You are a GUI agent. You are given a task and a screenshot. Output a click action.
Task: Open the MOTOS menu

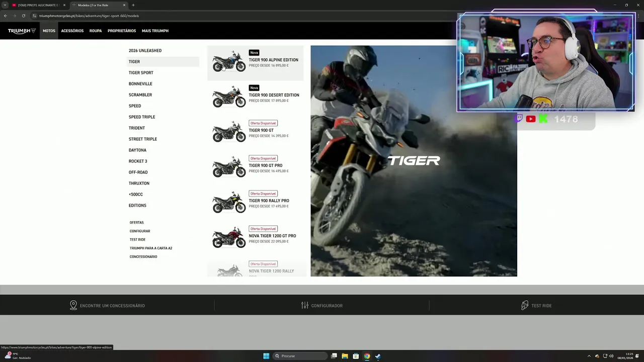(x=49, y=31)
